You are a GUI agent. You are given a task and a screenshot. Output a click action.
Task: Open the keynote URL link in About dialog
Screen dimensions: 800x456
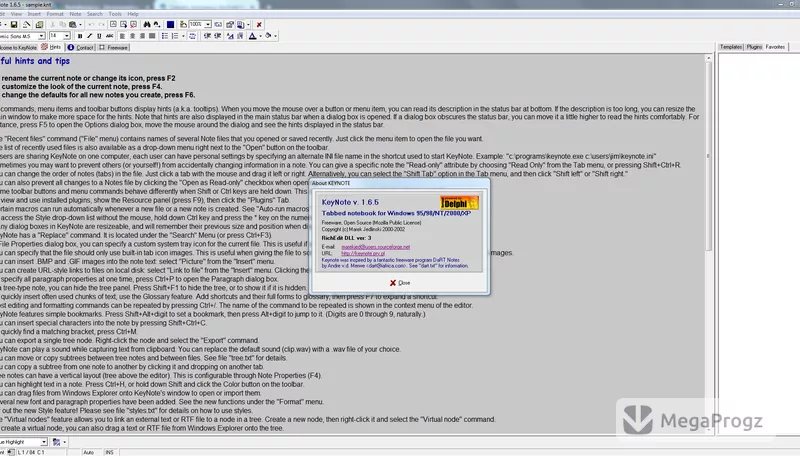(x=363, y=253)
